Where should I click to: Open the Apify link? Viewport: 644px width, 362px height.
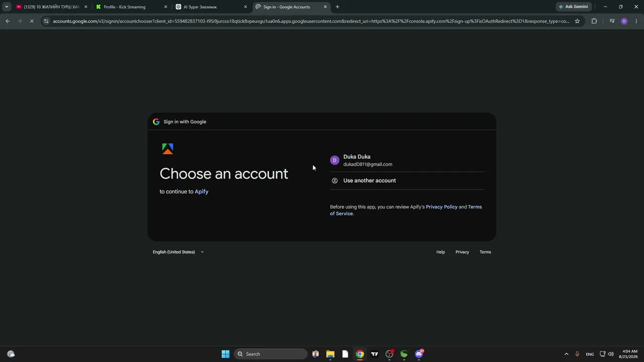(201, 192)
